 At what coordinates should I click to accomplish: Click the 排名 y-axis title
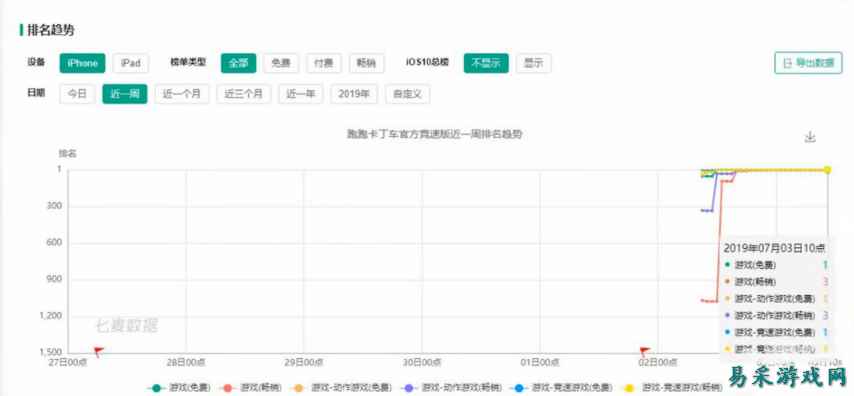[x=68, y=154]
